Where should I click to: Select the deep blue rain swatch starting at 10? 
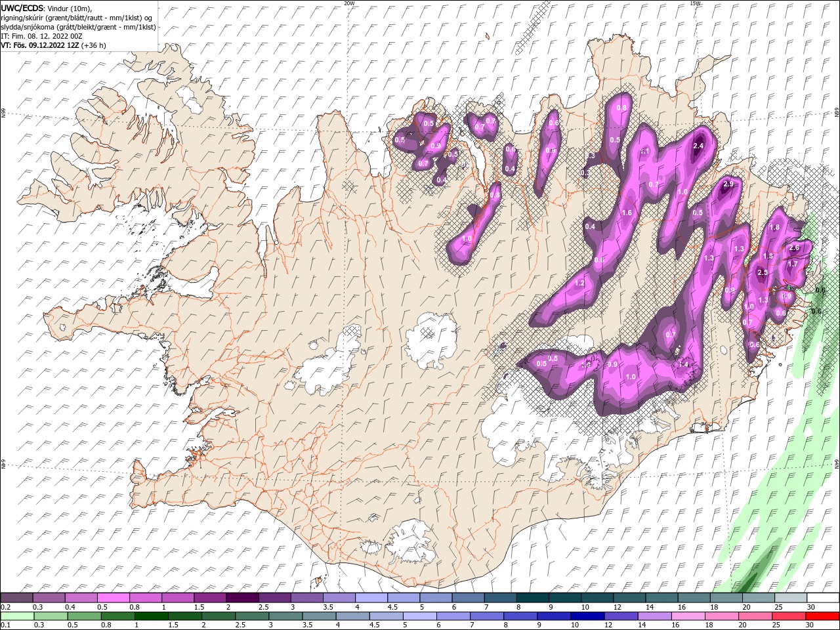pyautogui.click(x=587, y=616)
